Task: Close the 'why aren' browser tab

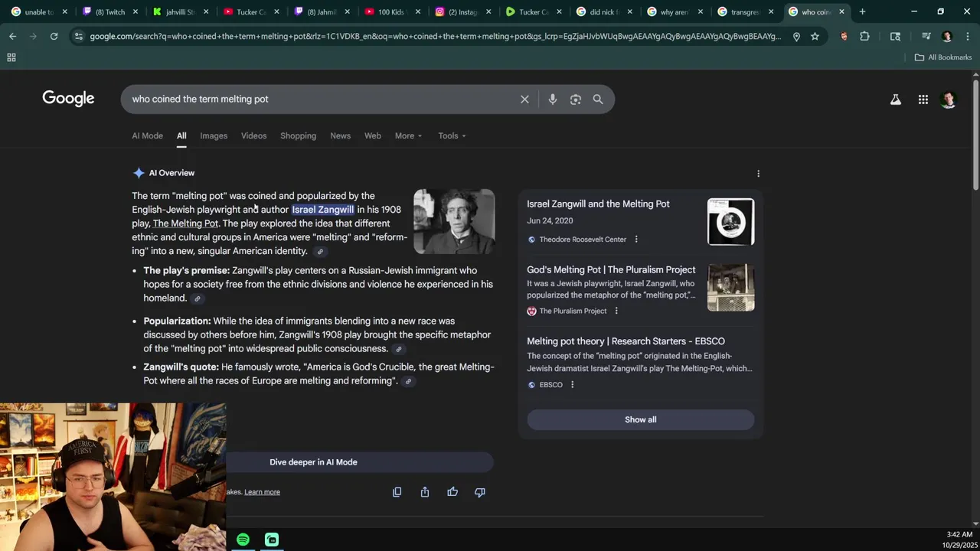Action: tap(700, 11)
